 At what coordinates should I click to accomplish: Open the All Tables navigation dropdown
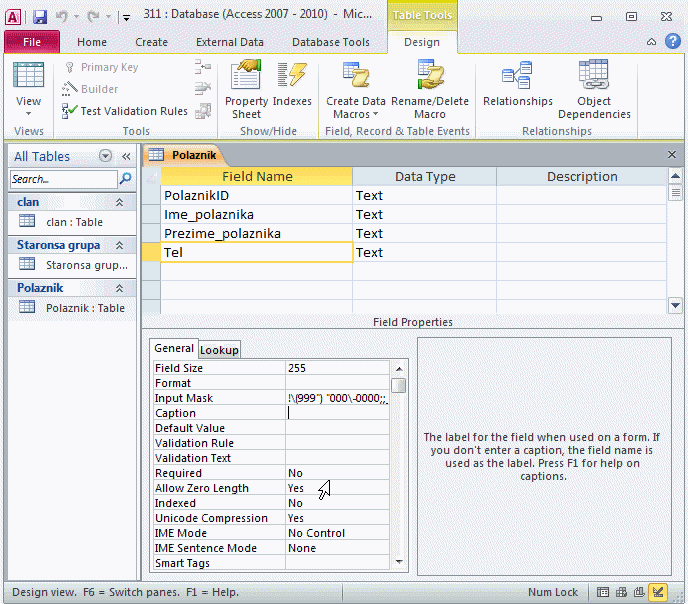[x=105, y=156]
